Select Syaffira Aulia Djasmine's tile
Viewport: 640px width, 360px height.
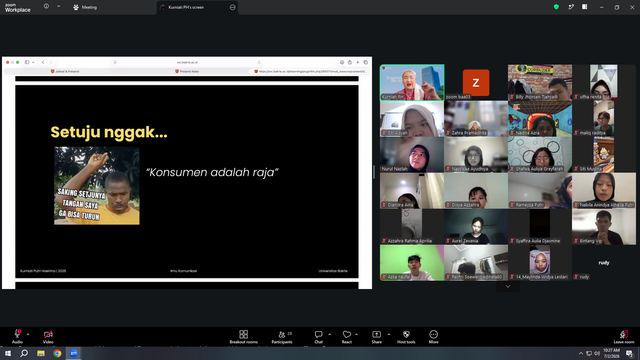pos(540,227)
